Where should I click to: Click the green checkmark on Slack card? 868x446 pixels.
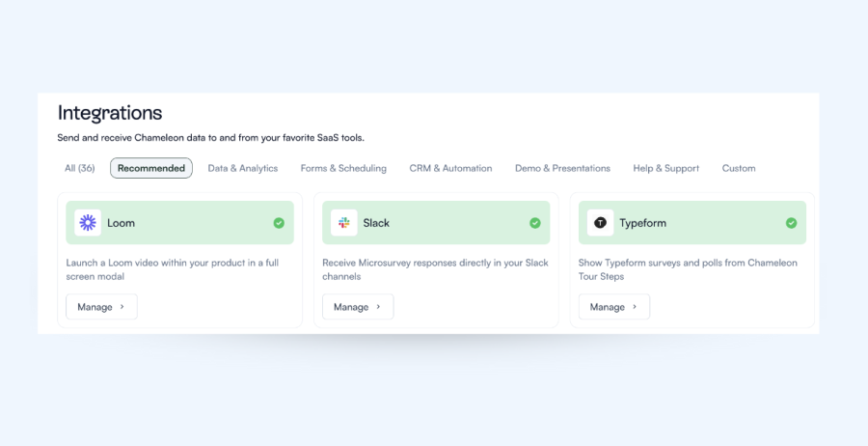(x=535, y=223)
